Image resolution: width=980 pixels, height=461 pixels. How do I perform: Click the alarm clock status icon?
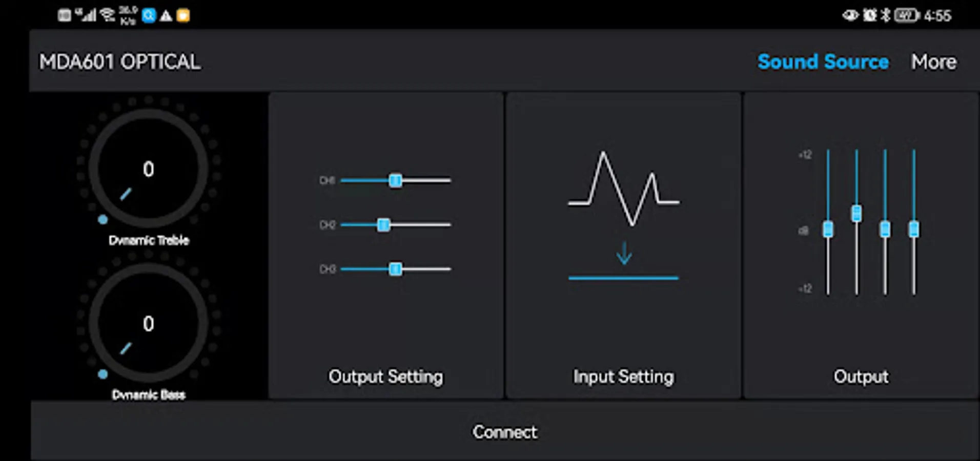[870, 15]
